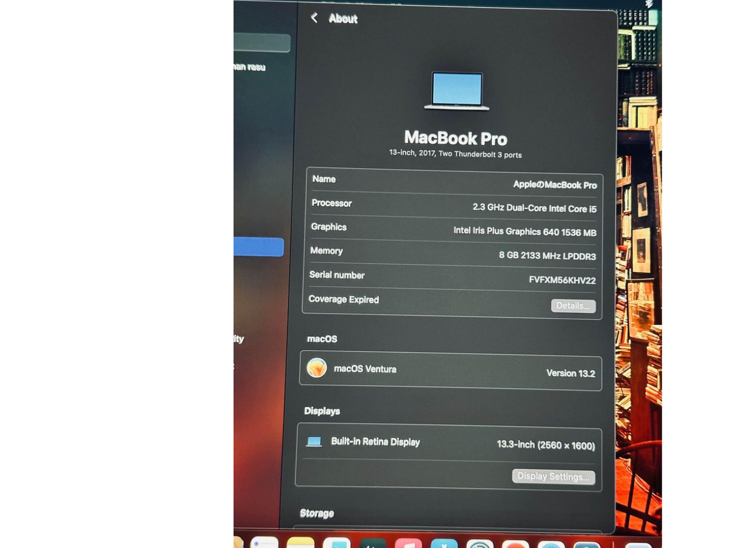Click the MacBook Pro laptop image
Screen dimensions: 756x548
[457, 91]
